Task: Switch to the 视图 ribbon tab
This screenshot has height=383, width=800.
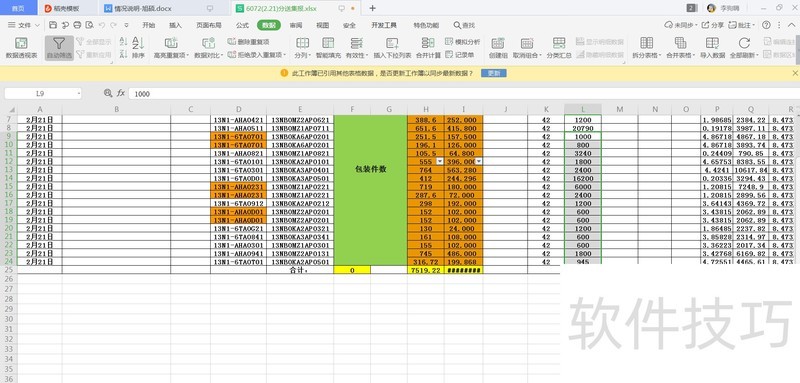Action: (322, 25)
